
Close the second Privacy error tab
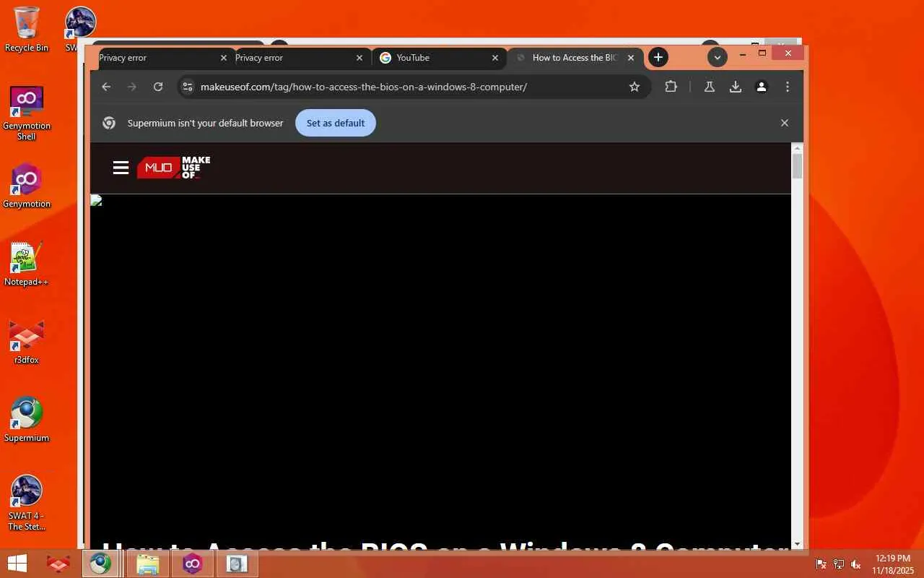[x=359, y=58]
